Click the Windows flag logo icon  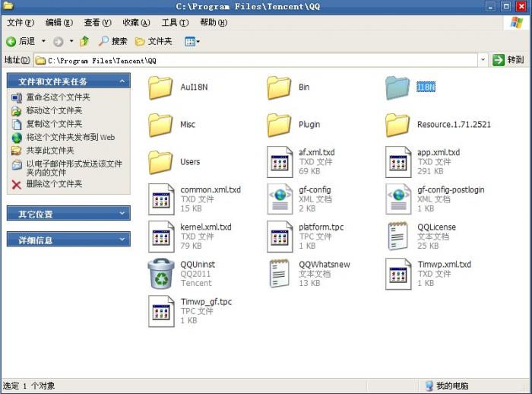(x=516, y=23)
